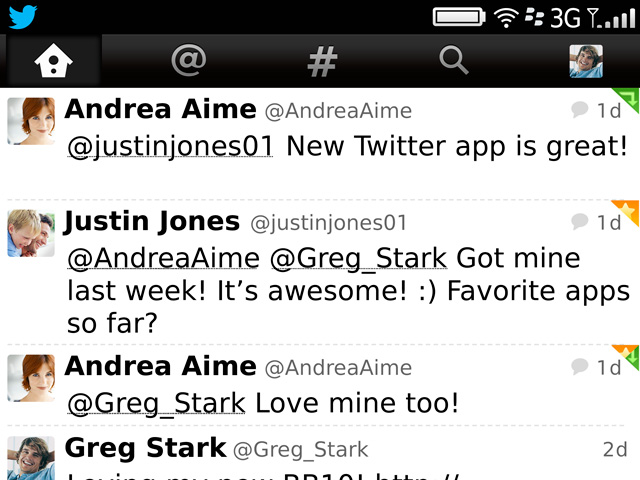Click the battery indicator icon
This screenshot has height=480, width=640.
click(x=459, y=17)
